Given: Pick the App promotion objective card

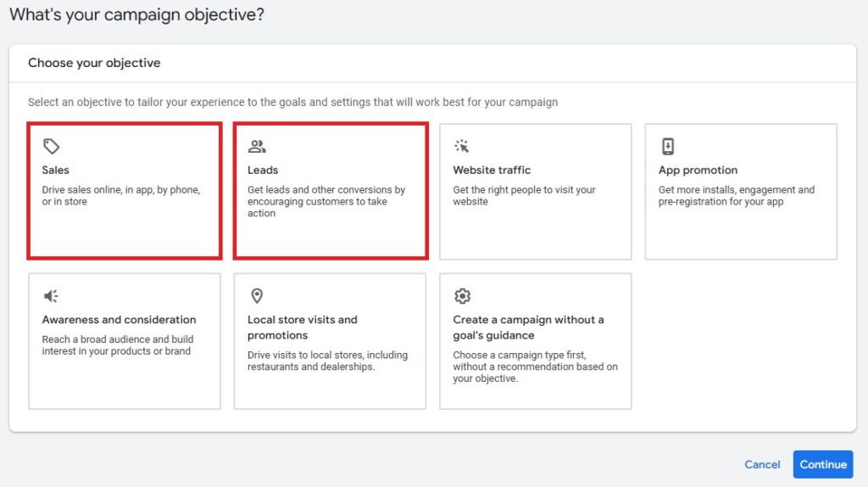Looking at the screenshot, I should pyautogui.click(x=741, y=191).
